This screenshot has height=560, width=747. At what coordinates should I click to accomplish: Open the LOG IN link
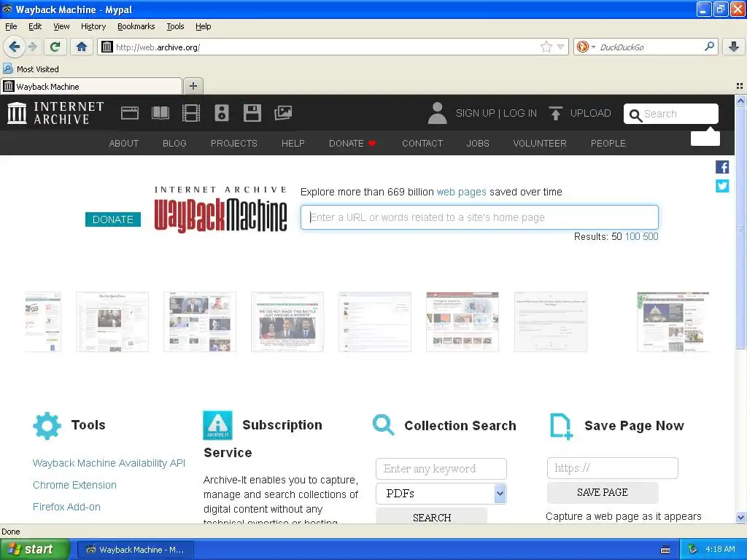[x=520, y=113]
